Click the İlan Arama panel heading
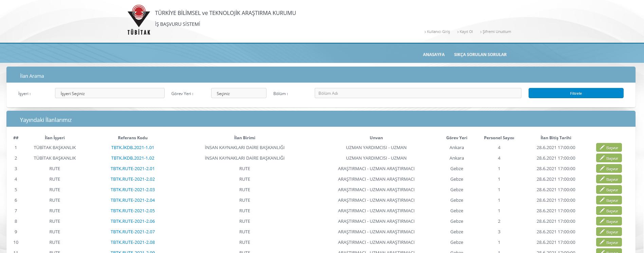Image resolution: width=644 pixels, height=253 pixels. (32, 76)
